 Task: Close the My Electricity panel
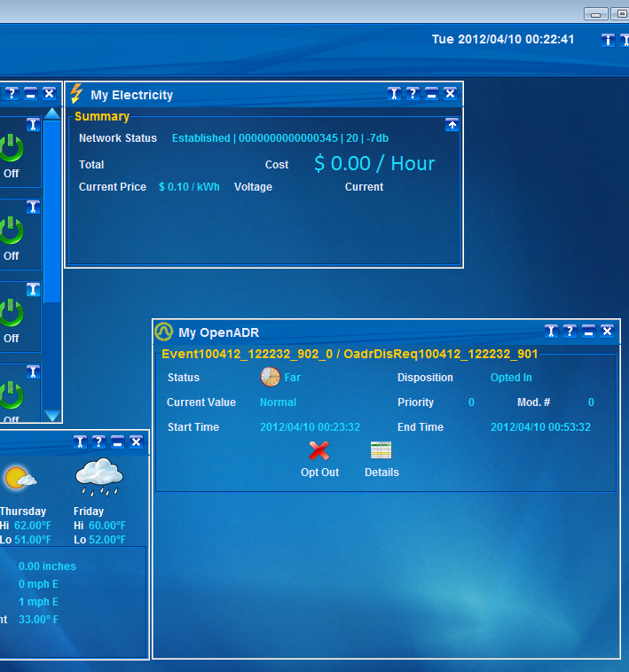tap(450, 93)
